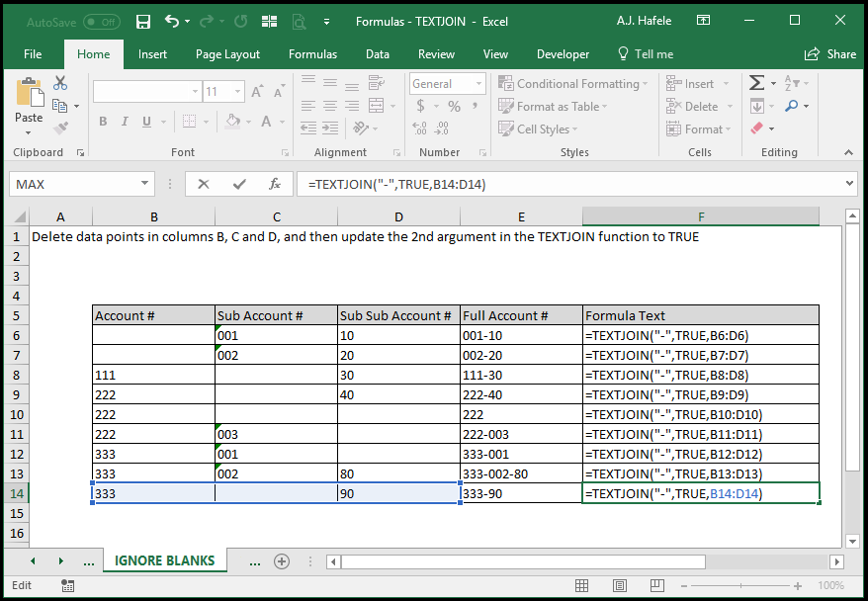Screen dimensions: 868x601
Task: Click the Cut scissors icon
Action: click(x=59, y=84)
